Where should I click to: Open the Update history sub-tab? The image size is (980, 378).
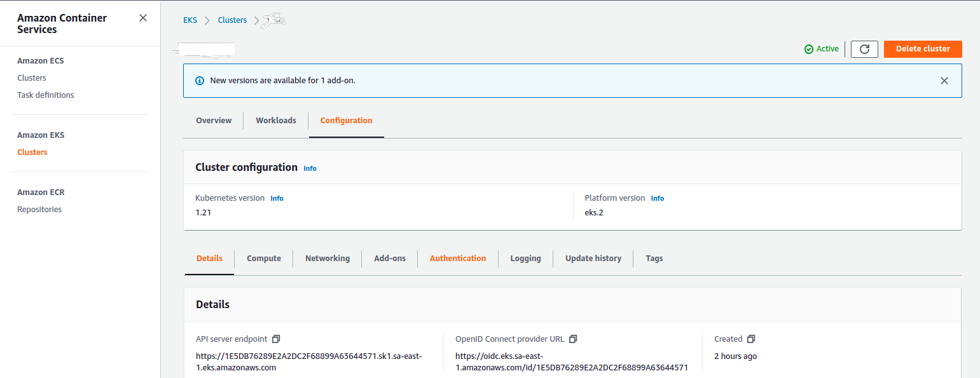[x=593, y=259]
